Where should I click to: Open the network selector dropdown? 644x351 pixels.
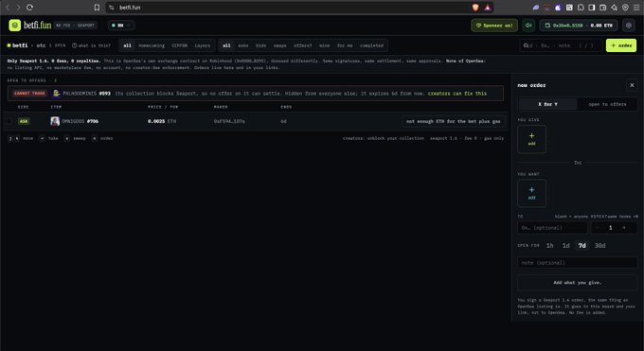(121, 26)
